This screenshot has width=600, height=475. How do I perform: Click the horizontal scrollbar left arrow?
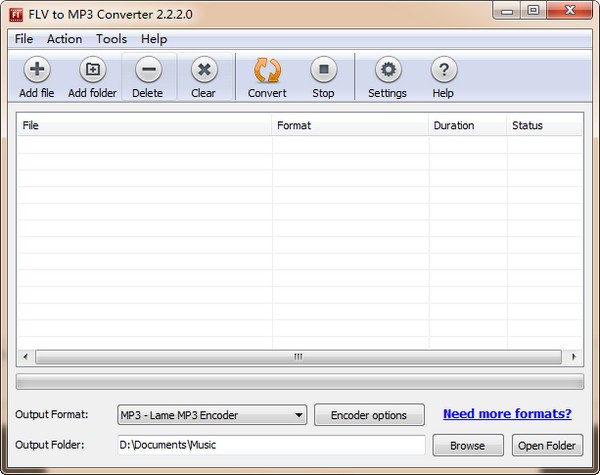point(26,357)
